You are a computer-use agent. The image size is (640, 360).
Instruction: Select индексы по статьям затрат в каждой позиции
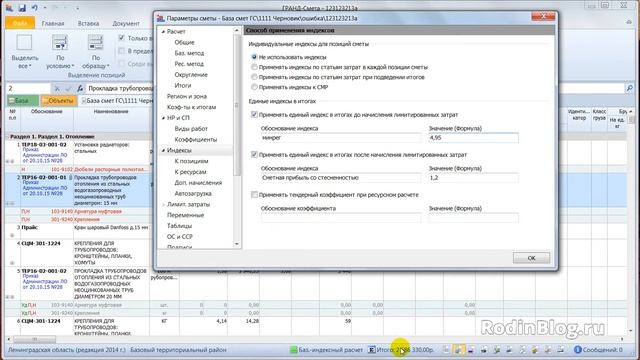(254, 67)
